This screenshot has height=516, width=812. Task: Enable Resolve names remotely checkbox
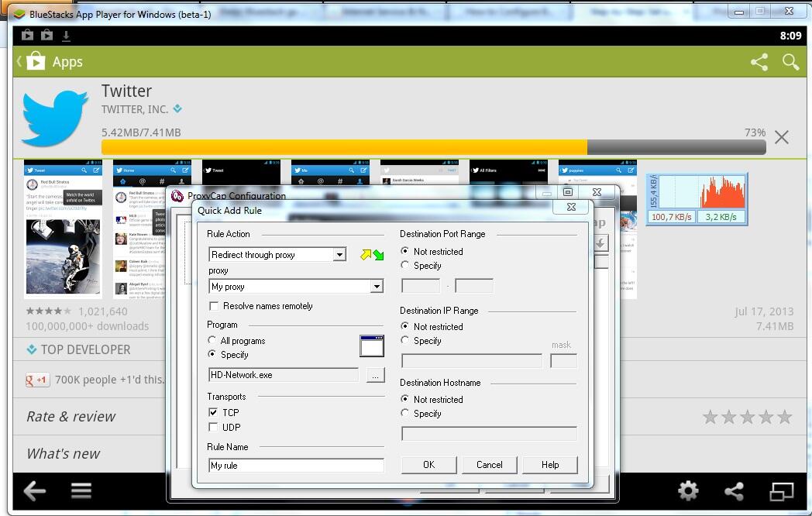213,306
